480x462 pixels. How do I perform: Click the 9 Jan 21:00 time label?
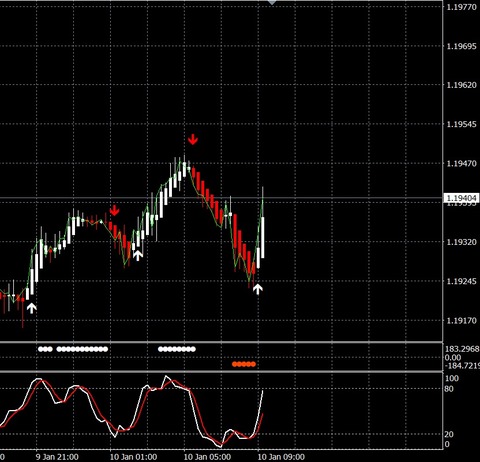click(x=57, y=457)
